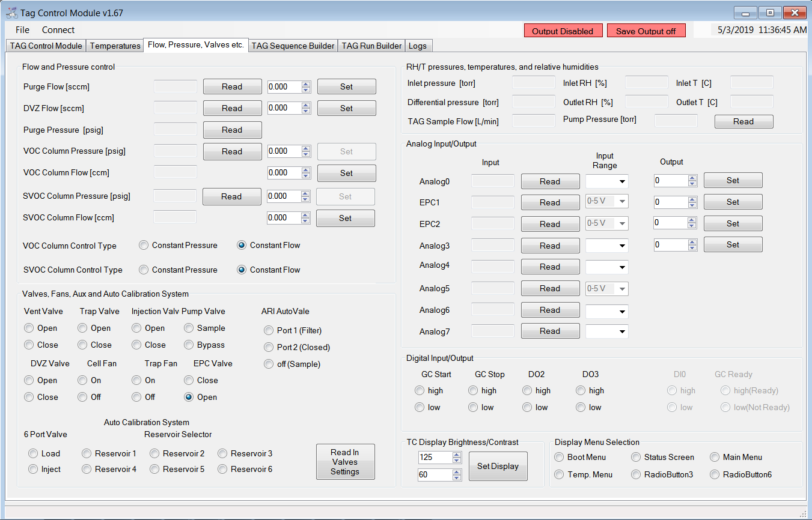
Task: Click Read In Valves Settings button
Action: click(345, 462)
